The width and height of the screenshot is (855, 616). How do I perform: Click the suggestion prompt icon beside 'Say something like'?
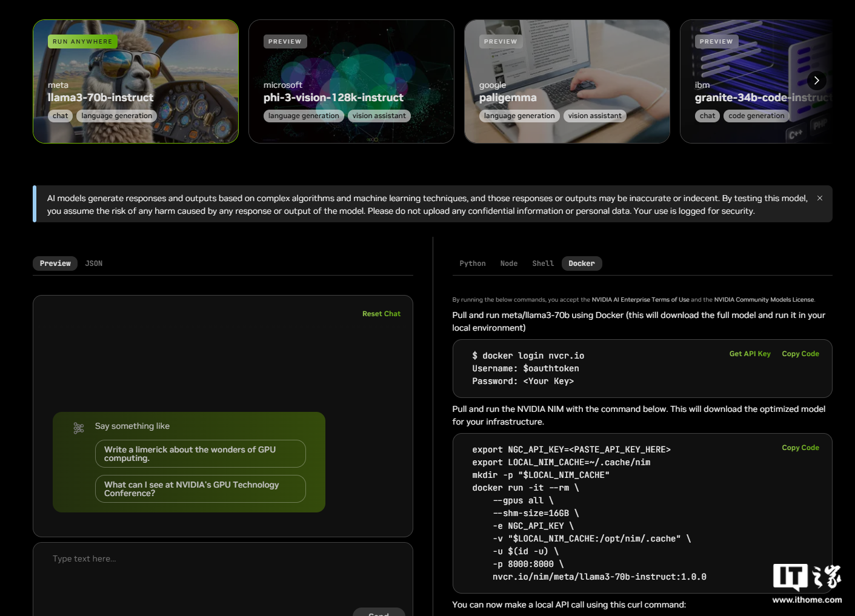tap(79, 428)
